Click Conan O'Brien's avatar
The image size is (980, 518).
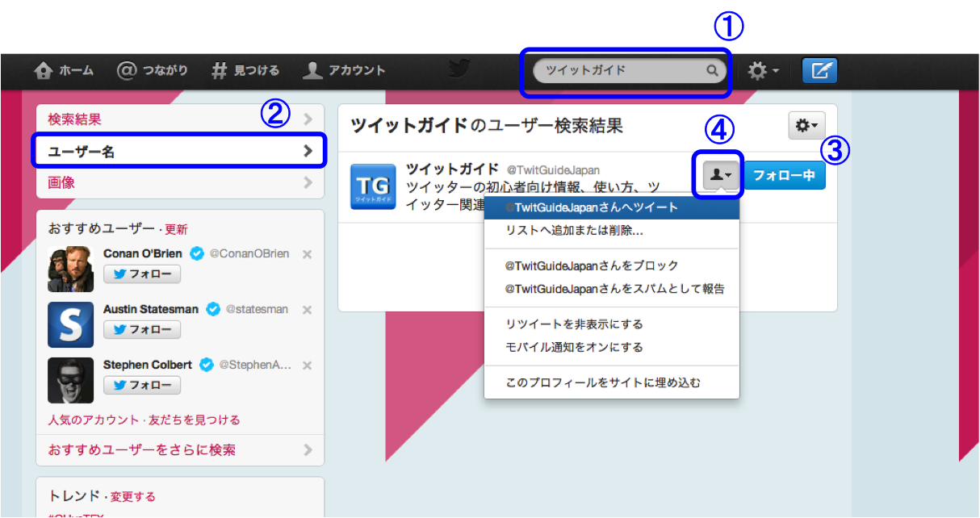point(71,269)
